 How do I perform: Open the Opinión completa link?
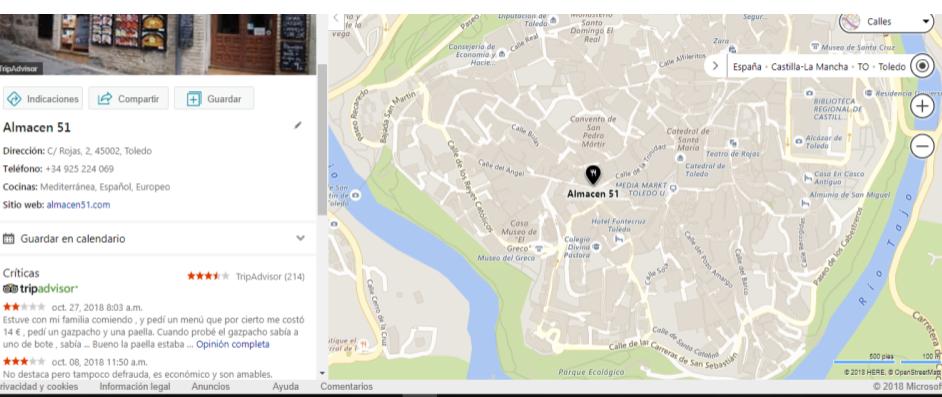coord(232,344)
